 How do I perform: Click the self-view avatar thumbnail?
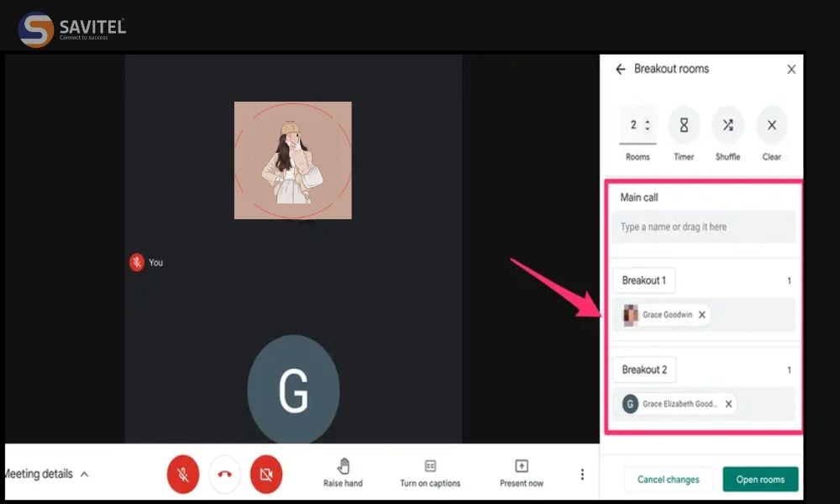[x=293, y=160]
